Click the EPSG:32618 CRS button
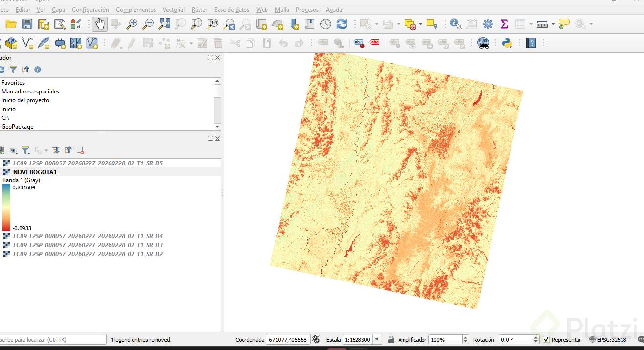The height and width of the screenshot is (350, 644). (x=608, y=339)
